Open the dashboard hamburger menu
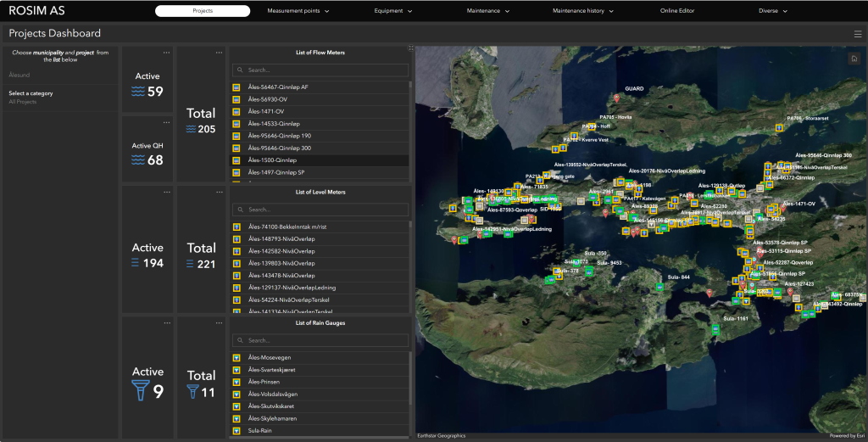The height and width of the screenshot is (442, 868). coord(858,34)
